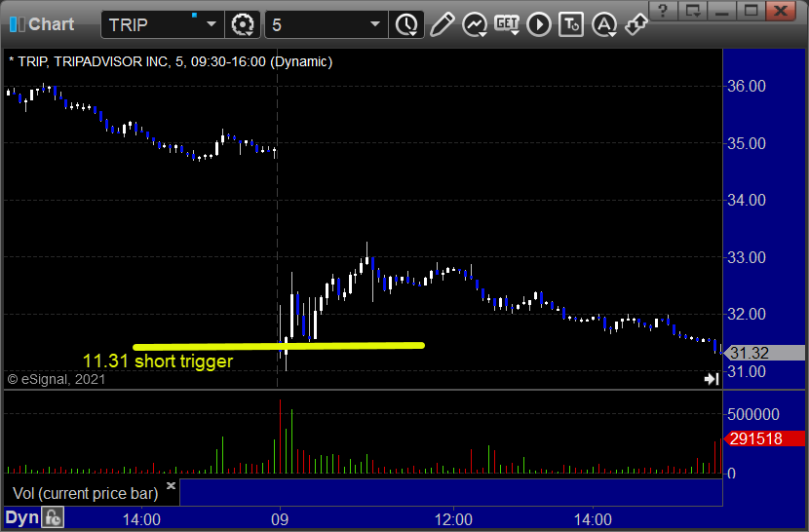The width and height of the screenshot is (809, 532).
Task: Click the 0 volume axis label
Action: pos(731,474)
